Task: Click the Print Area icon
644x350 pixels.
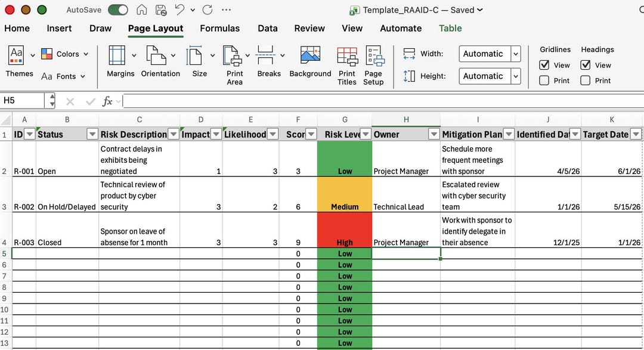Action: tap(233, 56)
